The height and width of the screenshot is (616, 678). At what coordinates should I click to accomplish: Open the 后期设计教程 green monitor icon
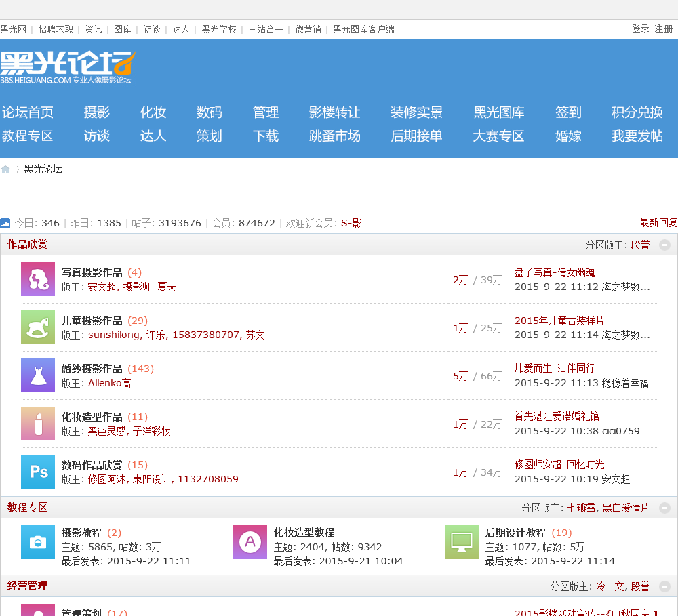(461, 542)
